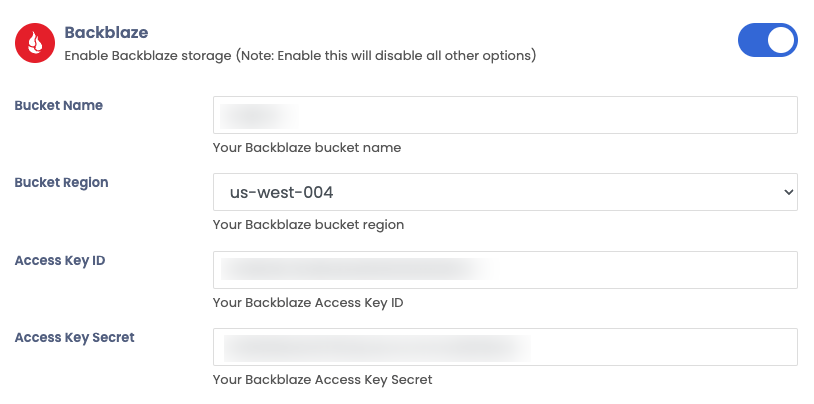Click 'Your Backblaze bucket name' hint

point(307,147)
